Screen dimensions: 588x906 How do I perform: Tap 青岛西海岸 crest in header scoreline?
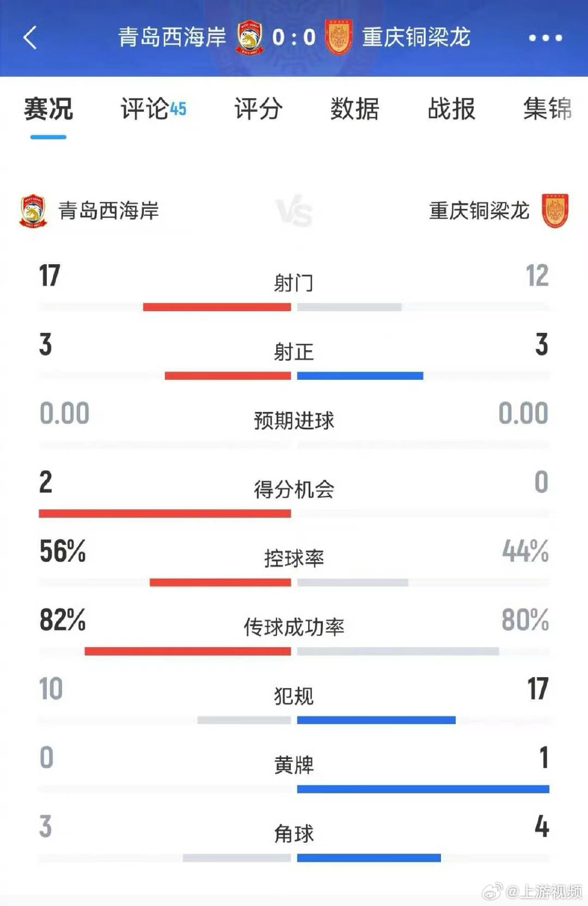[250, 37]
